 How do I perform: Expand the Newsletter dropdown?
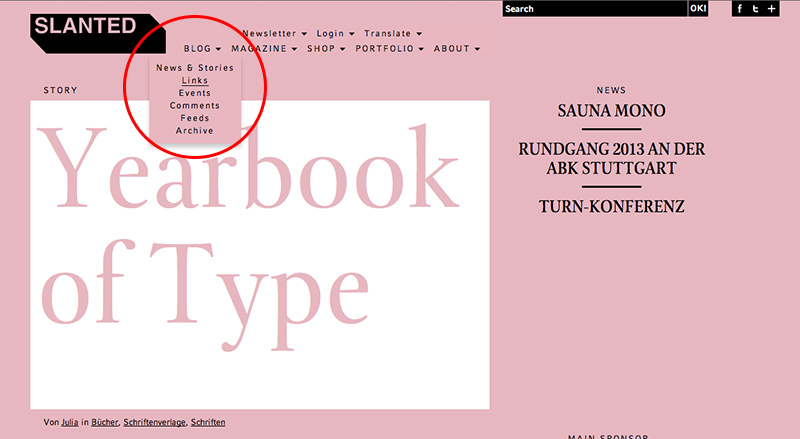coord(274,34)
